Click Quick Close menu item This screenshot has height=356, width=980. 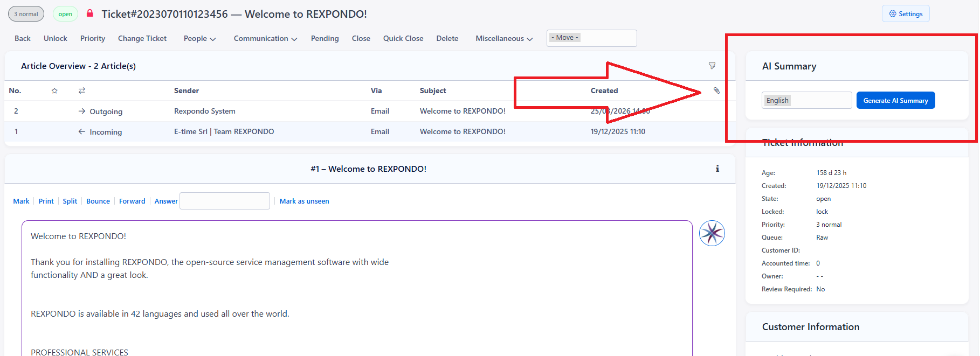403,38
